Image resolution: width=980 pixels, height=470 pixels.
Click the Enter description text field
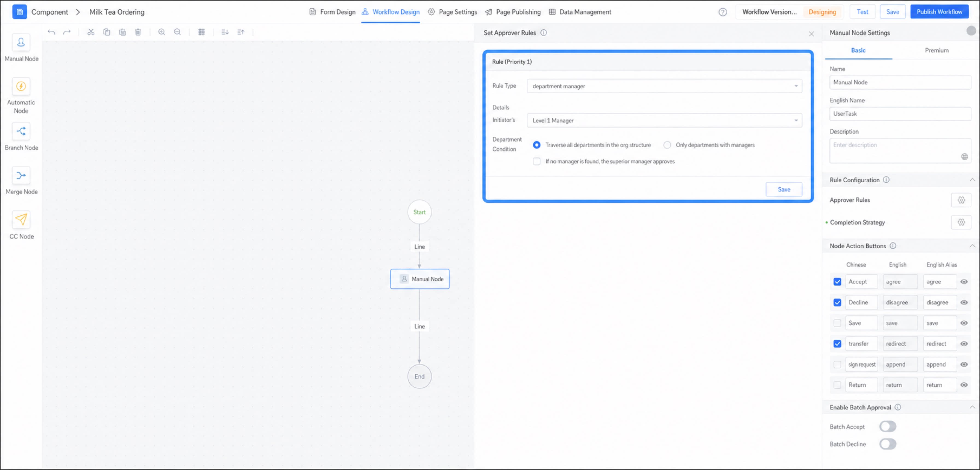point(900,151)
